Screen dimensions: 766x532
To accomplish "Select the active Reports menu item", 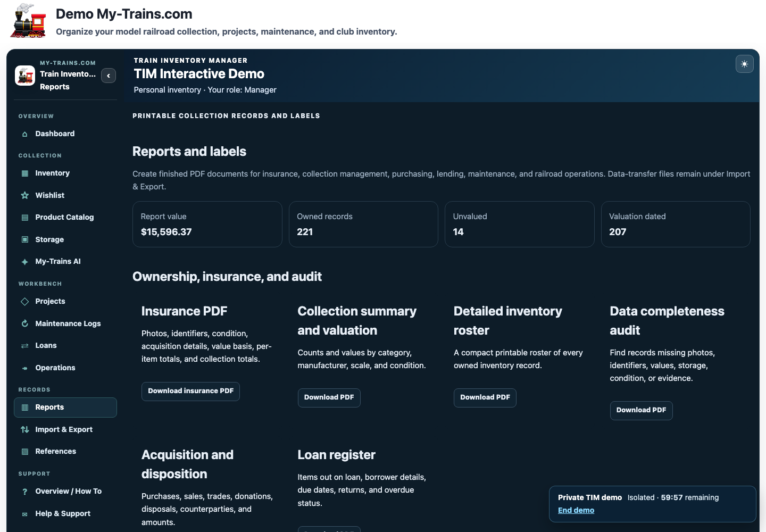I will (x=65, y=407).
